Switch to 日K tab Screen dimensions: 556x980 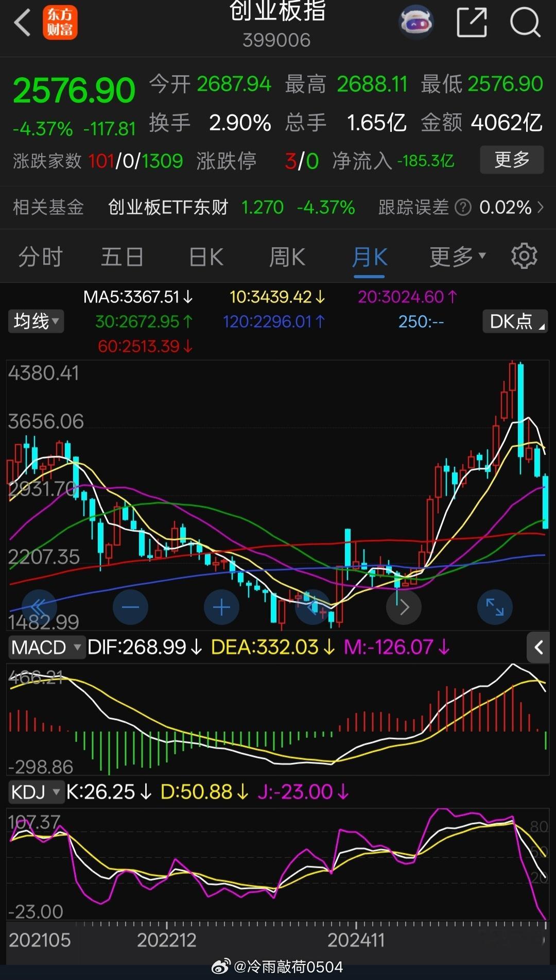tap(206, 257)
